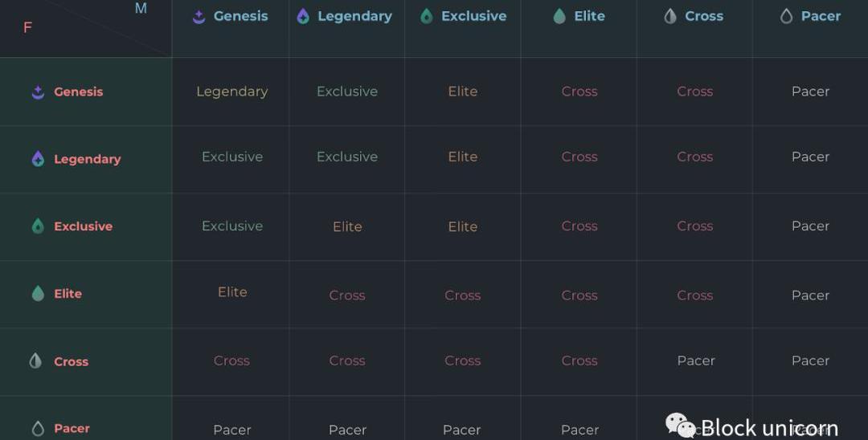The height and width of the screenshot is (440, 868).
Task: Select the Genesis column header label
Action: [x=241, y=16]
